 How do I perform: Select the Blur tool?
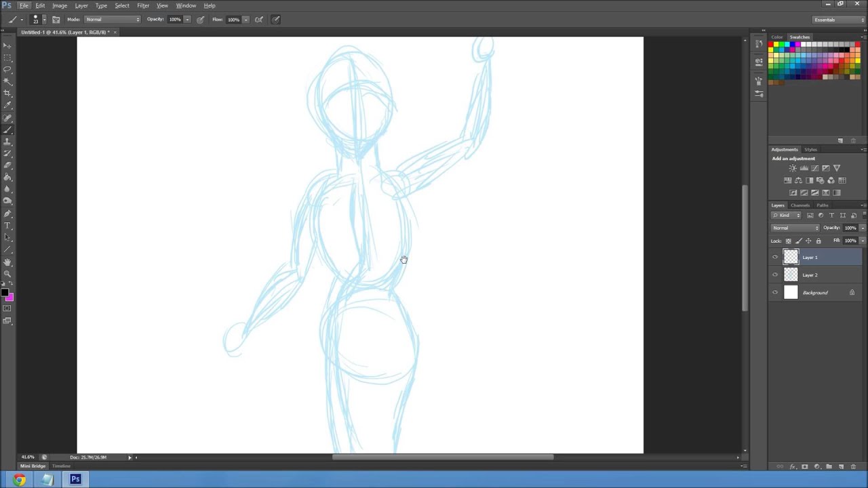pos(7,190)
